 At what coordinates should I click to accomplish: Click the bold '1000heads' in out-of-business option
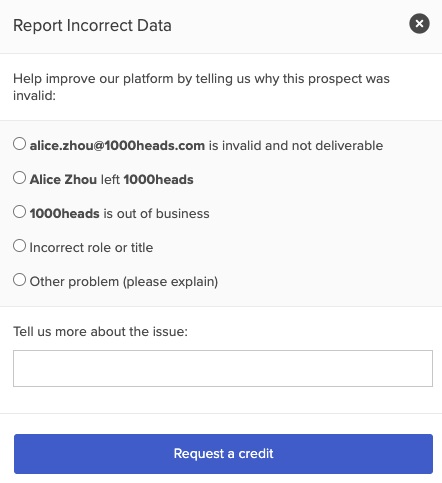[x=65, y=214]
